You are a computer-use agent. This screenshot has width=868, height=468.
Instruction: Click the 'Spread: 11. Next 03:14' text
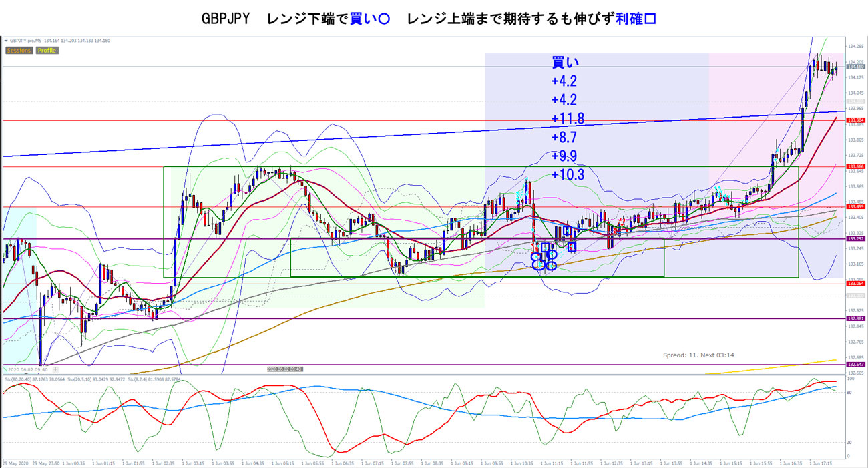pyautogui.click(x=698, y=355)
